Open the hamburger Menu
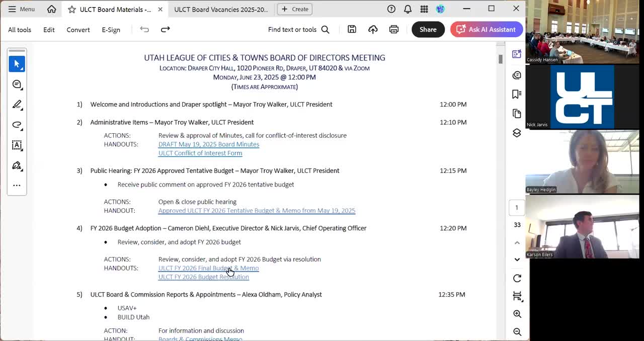The height and width of the screenshot is (341, 644). [21, 9]
